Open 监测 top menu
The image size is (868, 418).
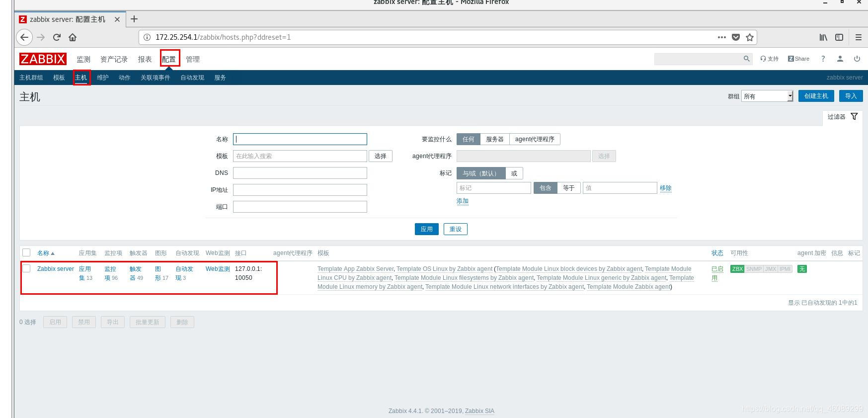83,59
